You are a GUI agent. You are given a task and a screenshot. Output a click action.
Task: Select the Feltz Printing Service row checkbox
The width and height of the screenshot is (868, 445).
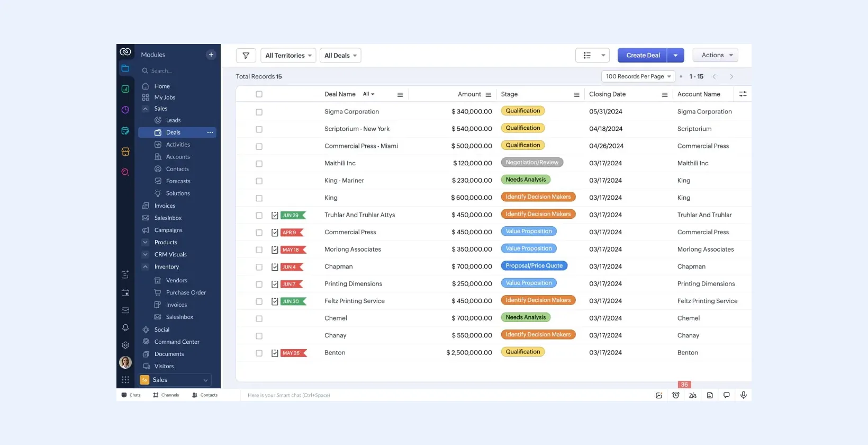pyautogui.click(x=259, y=301)
